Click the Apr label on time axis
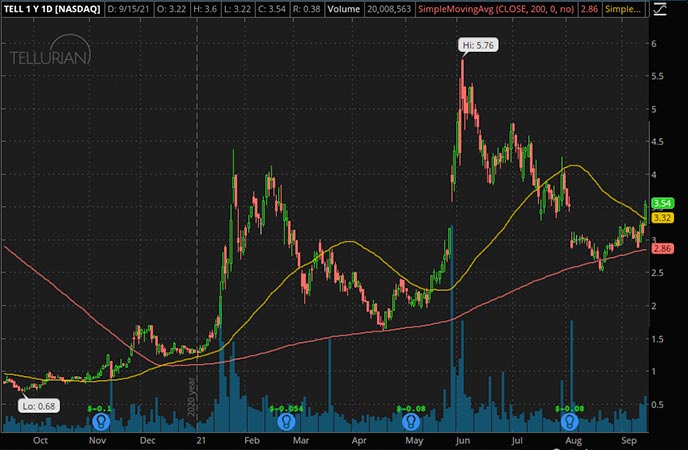 pos(359,440)
